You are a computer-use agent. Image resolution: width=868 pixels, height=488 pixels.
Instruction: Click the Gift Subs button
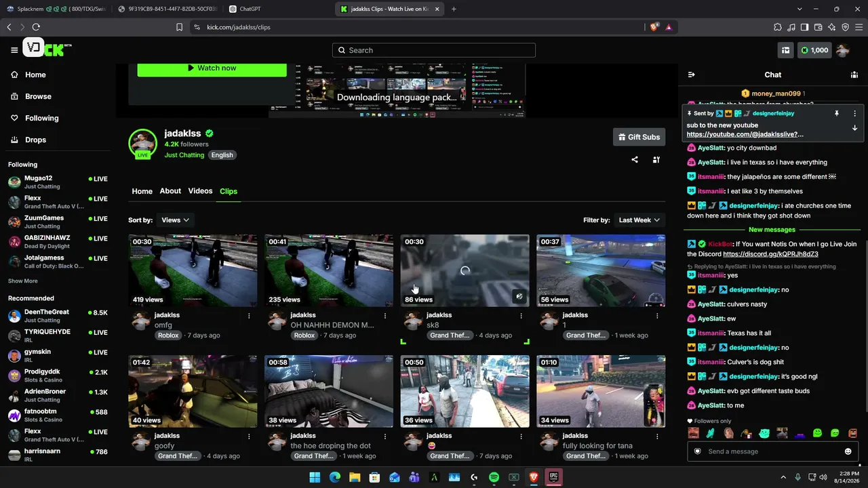click(639, 137)
